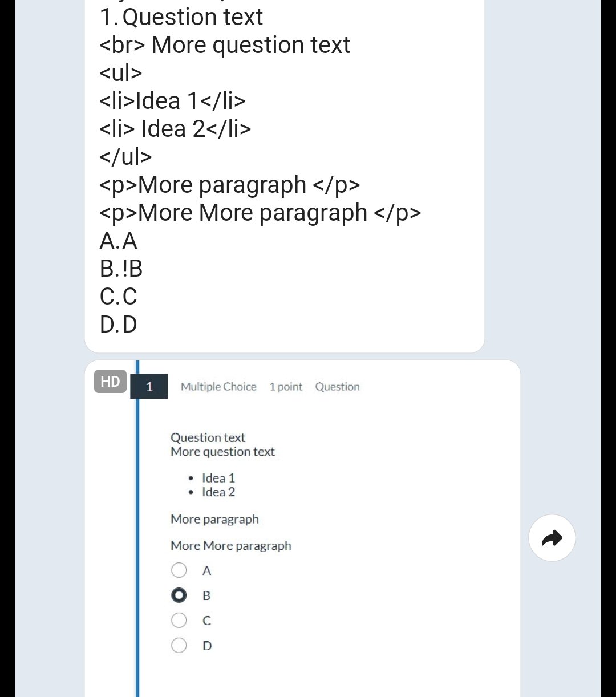The height and width of the screenshot is (697, 616).
Task: Select answer option C radio button
Action: pos(179,620)
